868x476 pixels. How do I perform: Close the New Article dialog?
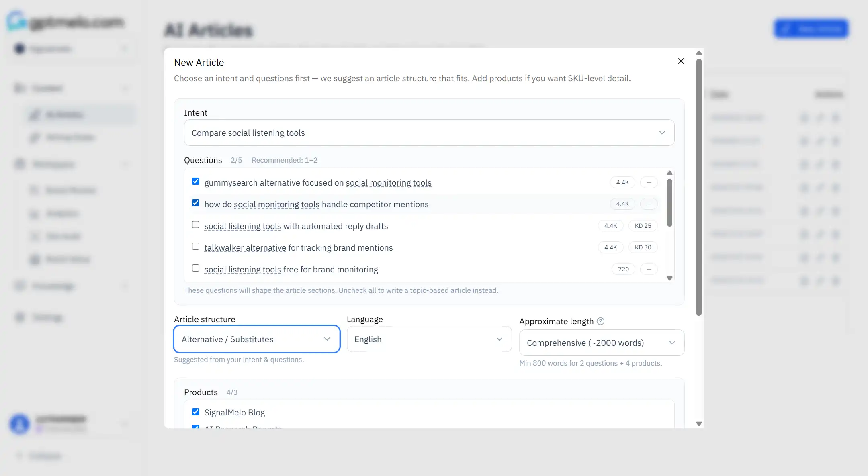coord(681,61)
